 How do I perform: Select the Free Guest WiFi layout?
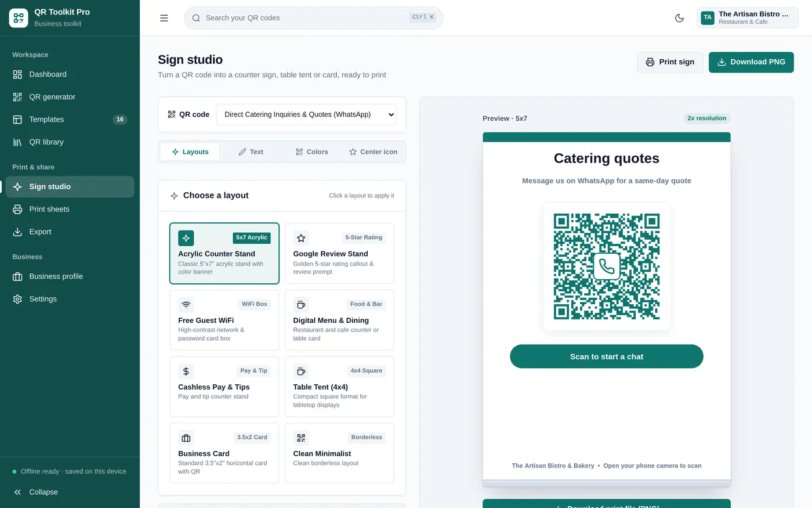click(224, 320)
